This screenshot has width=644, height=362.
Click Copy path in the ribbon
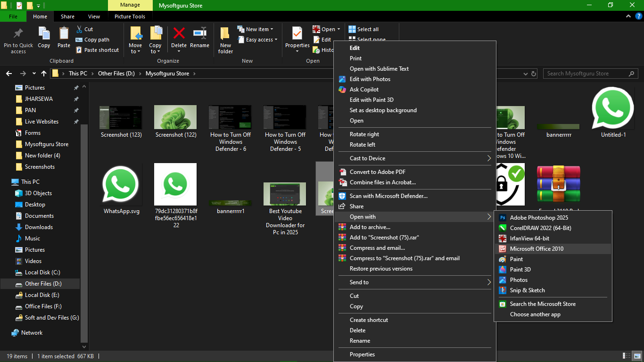[x=92, y=40]
